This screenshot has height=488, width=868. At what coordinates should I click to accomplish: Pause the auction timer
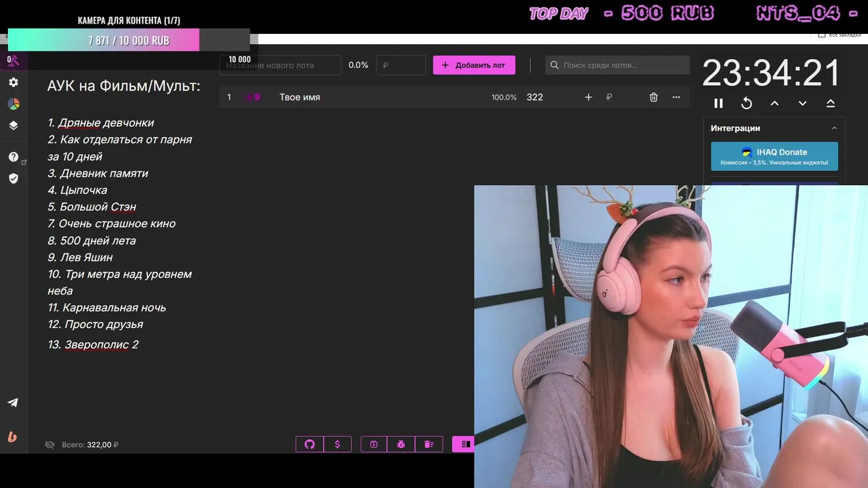point(719,103)
